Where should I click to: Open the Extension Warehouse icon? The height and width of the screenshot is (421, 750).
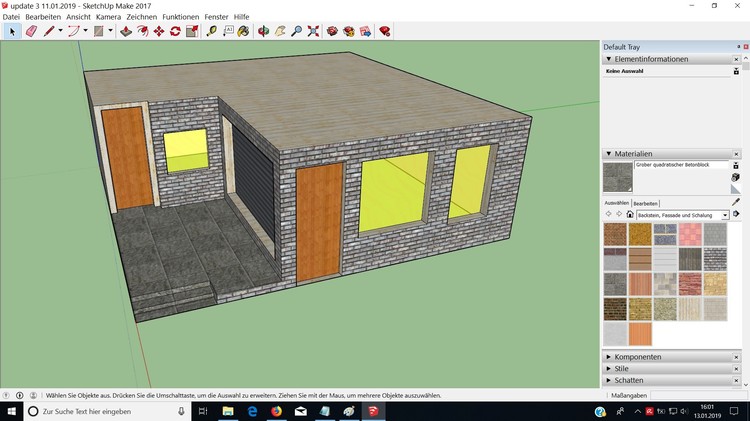(x=349, y=32)
